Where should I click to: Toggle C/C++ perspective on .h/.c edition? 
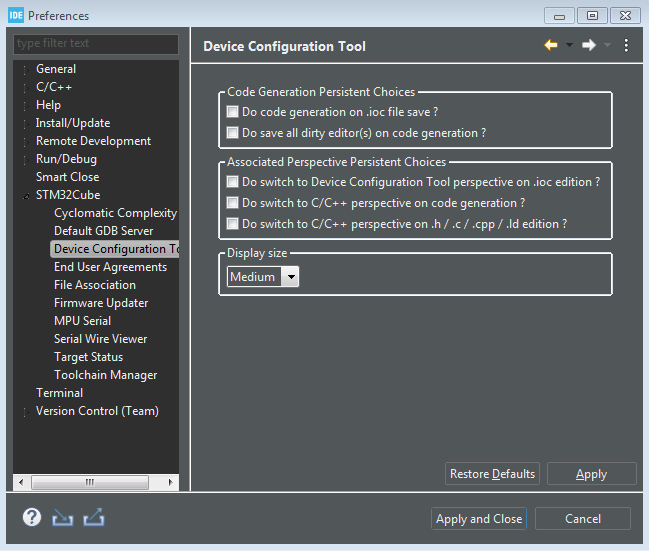[x=233, y=224]
